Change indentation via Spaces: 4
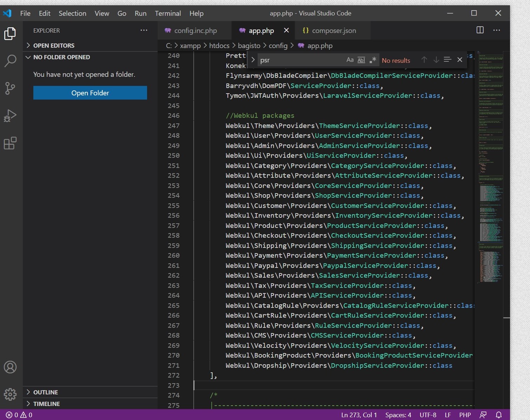The width and height of the screenshot is (530, 420). coord(398,415)
